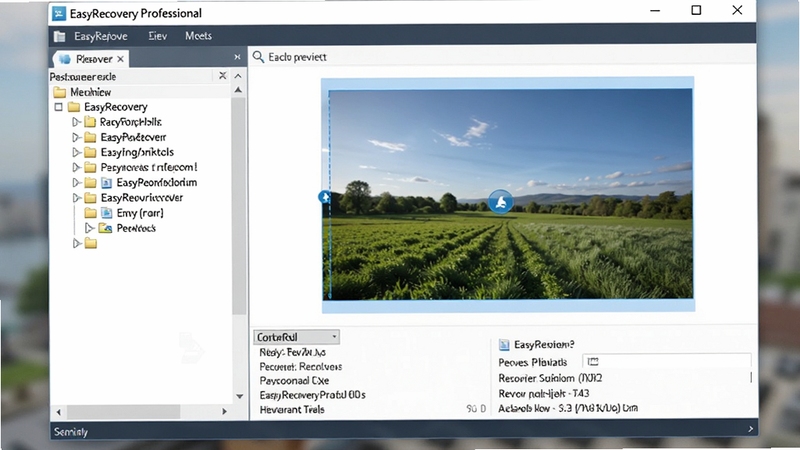Click the Revor noln-ljelt - T43 text
This screenshot has height=450, width=800.
(544, 393)
